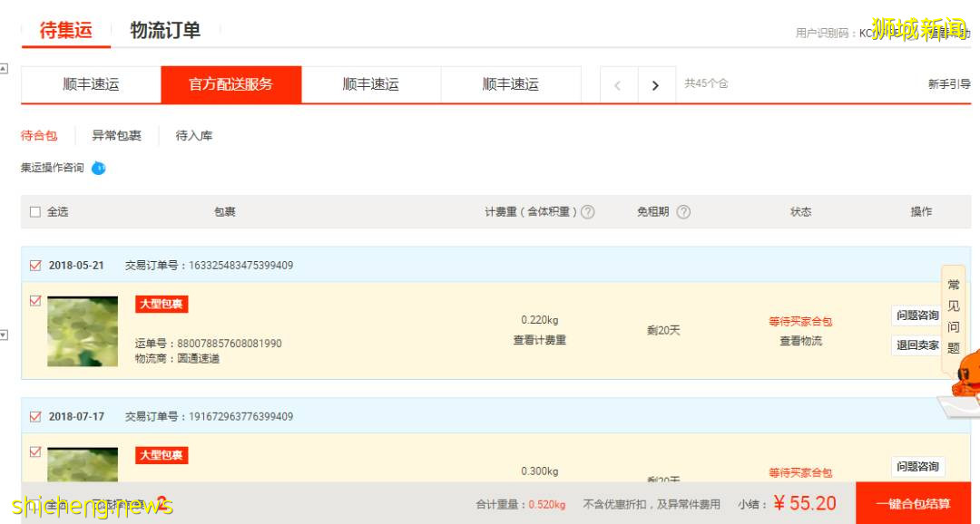The width and height of the screenshot is (980, 524).
Task: Click the 一键合包结算 checkout button
Action: click(913, 503)
